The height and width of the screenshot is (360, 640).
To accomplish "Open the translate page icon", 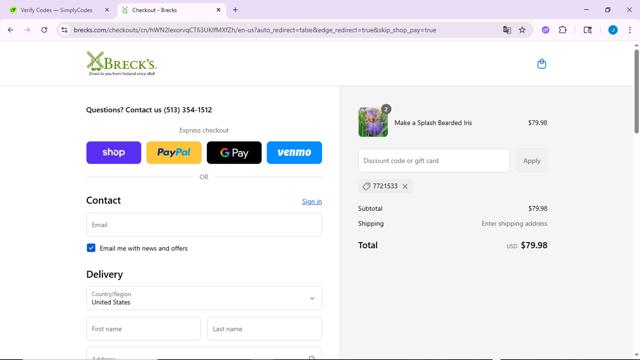I will 507,30.
